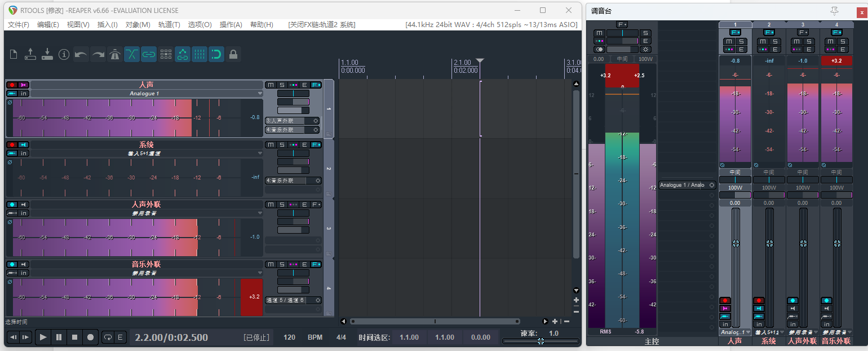Toggle grid lines toolbar icon
The width and height of the screenshot is (868, 351).
(x=200, y=55)
